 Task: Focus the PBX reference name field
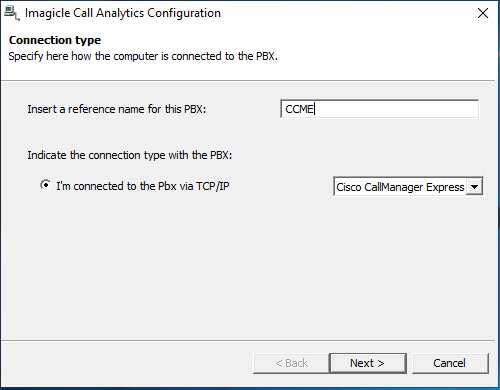coord(380,109)
